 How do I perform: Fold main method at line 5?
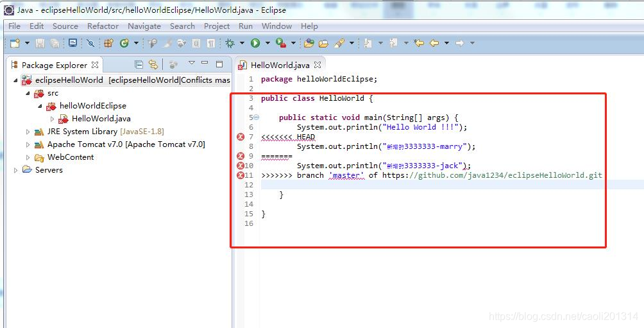[x=257, y=117]
